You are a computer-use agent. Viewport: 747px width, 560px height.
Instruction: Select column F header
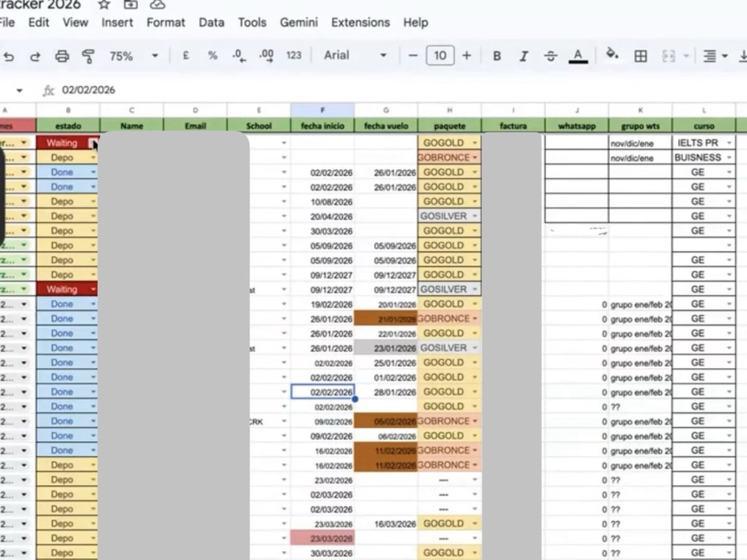pyautogui.click(x=323, y=110)
